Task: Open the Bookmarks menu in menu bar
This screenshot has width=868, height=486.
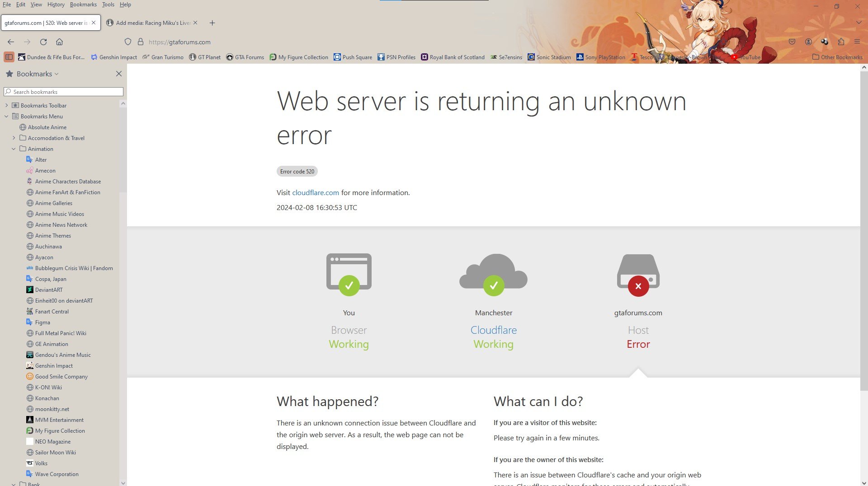Action: tap(83, 5)
